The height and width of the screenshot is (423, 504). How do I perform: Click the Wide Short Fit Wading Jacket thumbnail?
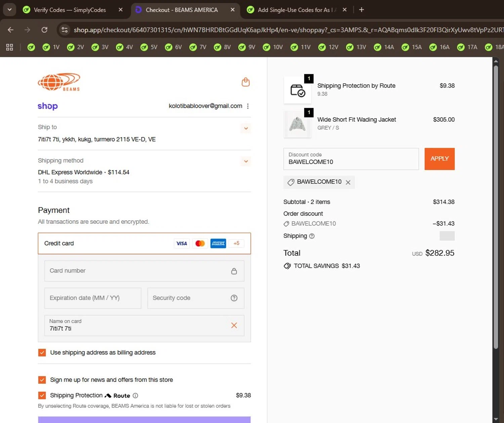[297, 124]
